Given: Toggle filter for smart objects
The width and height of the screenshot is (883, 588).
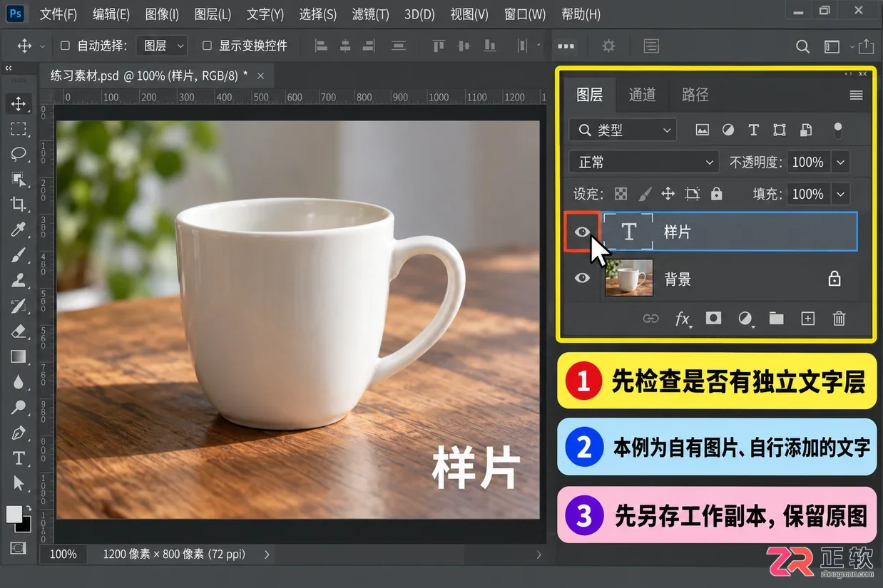Looking at the screenshot, I should coord(806,130).
